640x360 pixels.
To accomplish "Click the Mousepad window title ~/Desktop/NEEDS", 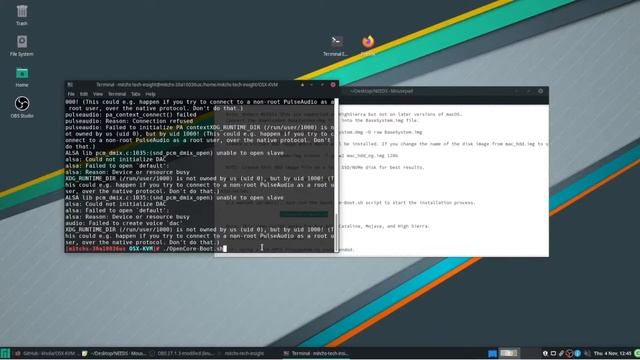I will 382,91.
